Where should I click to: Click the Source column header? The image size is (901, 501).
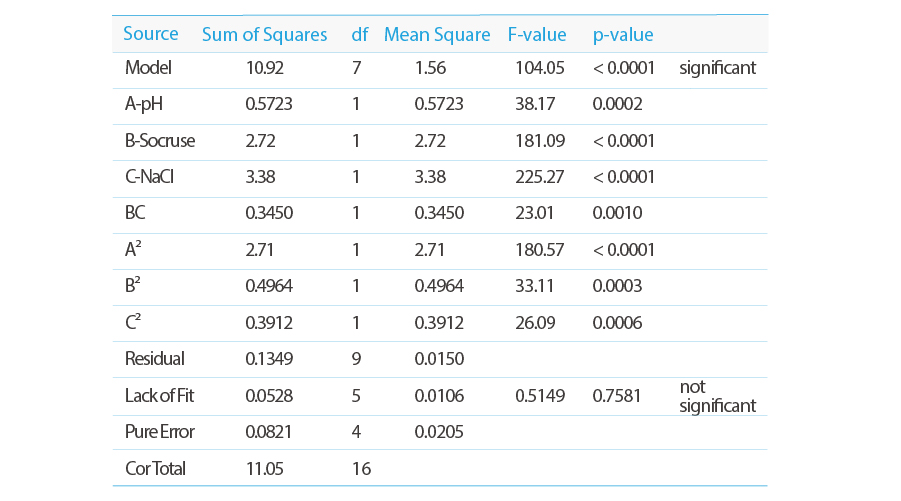(151, 34)
